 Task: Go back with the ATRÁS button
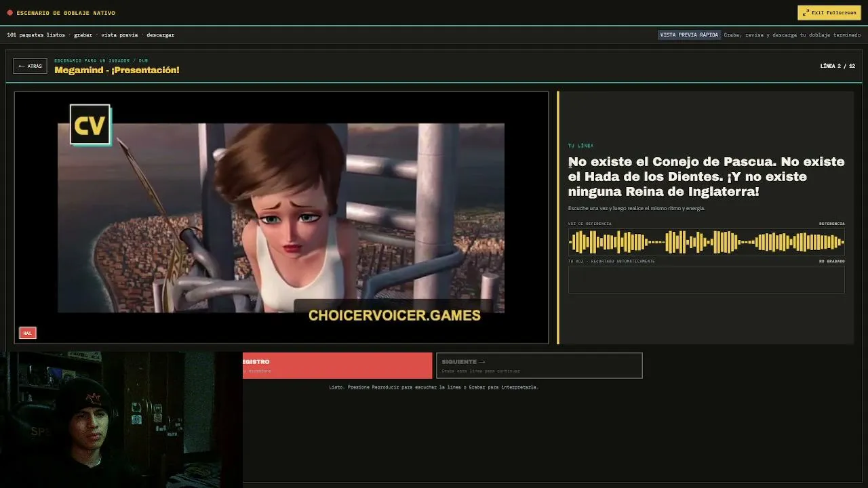(x=30, y=66)
